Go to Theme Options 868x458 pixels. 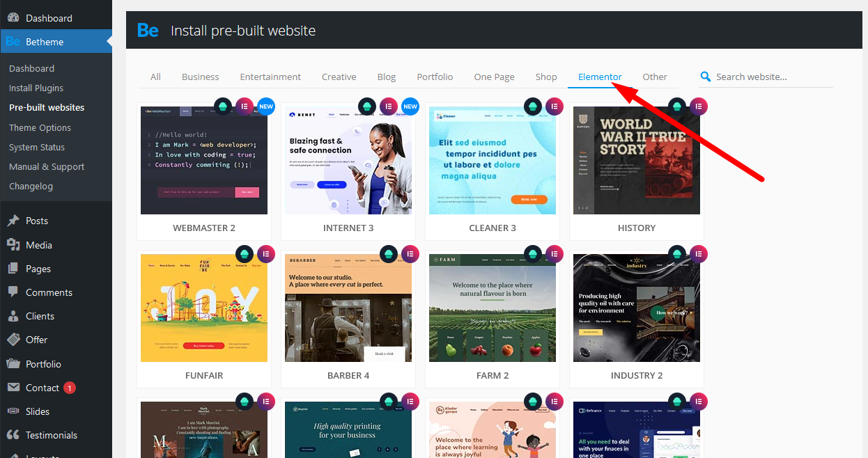[x=40, y=127]
